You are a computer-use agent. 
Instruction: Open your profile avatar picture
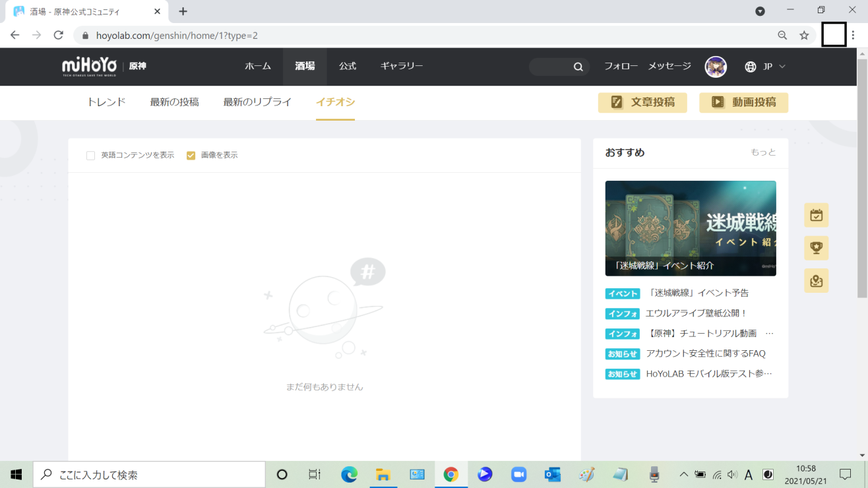716,67
